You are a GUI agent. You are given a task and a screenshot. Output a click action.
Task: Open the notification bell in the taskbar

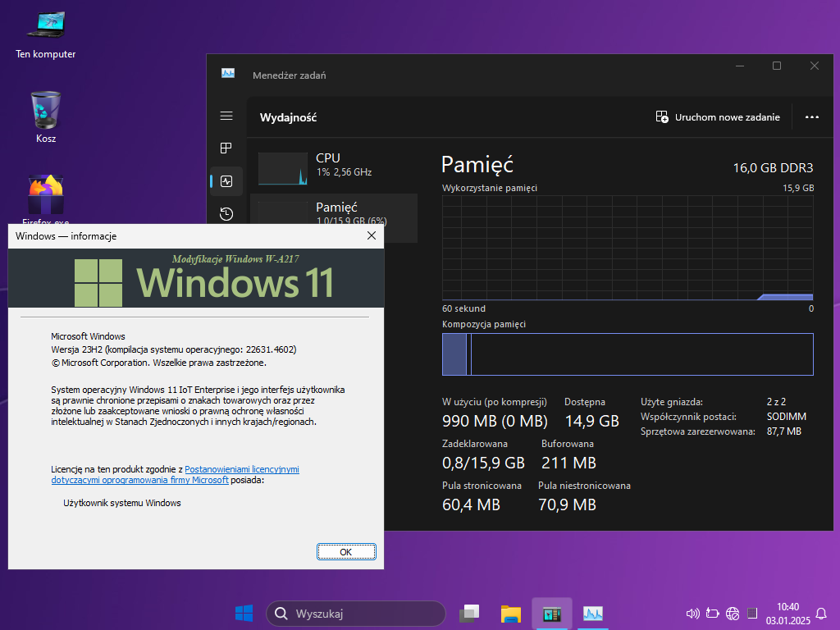pos(821,614)
